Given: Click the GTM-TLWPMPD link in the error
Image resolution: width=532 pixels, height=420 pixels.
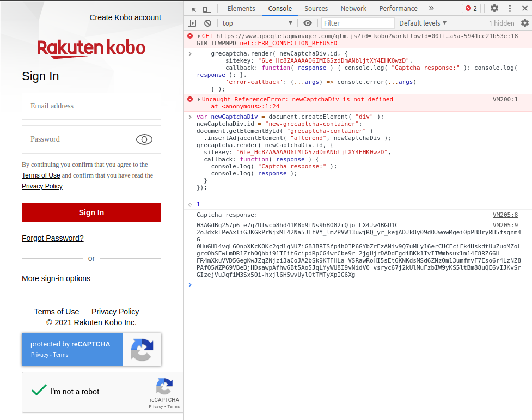Looking at the screenshot, I should click(x=216, y=43).
